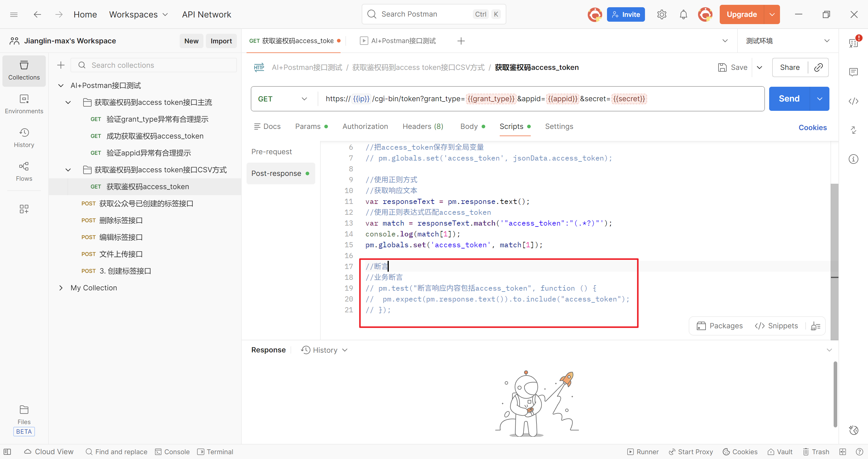This screenshot has width=868, height=459.
Task: Open the related requests arrows icon
Action: (853, 130)
